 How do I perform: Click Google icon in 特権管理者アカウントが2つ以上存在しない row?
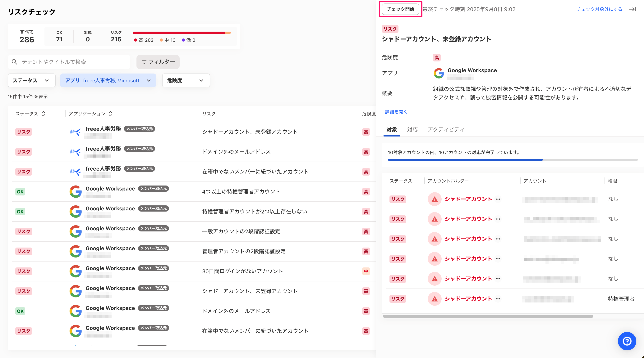pos(76,212)
